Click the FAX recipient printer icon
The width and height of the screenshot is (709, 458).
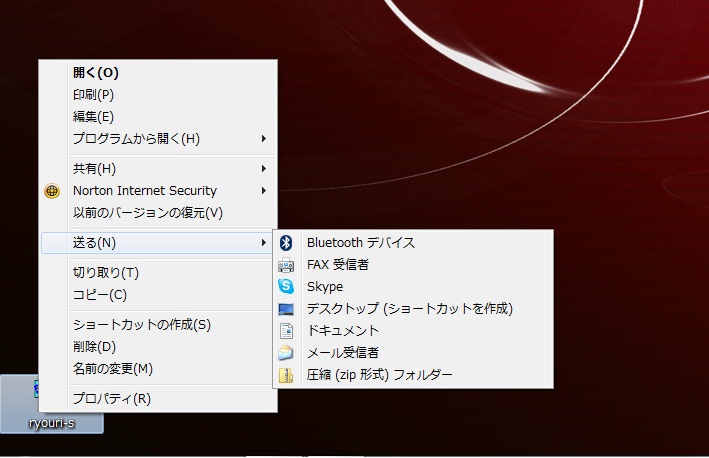point(286,265)
